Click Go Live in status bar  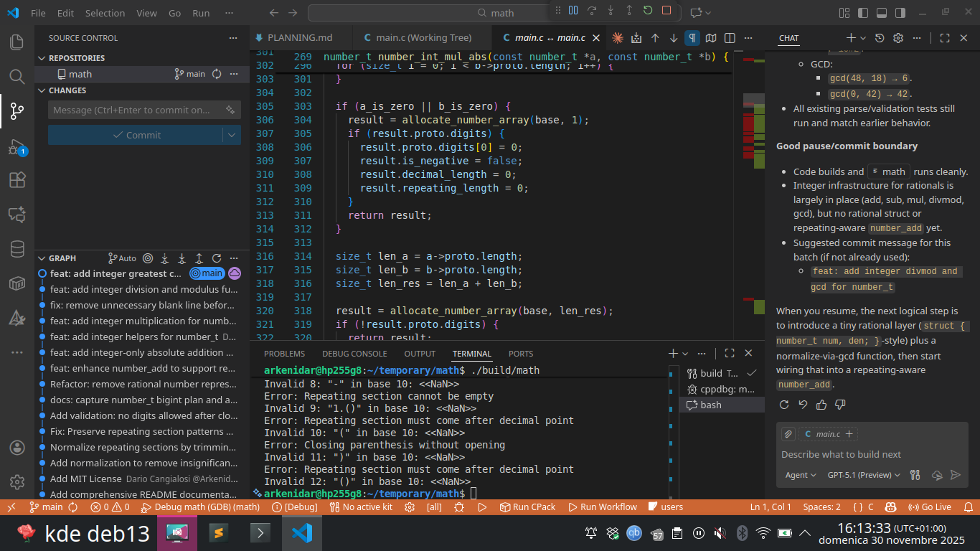point(930,507)
